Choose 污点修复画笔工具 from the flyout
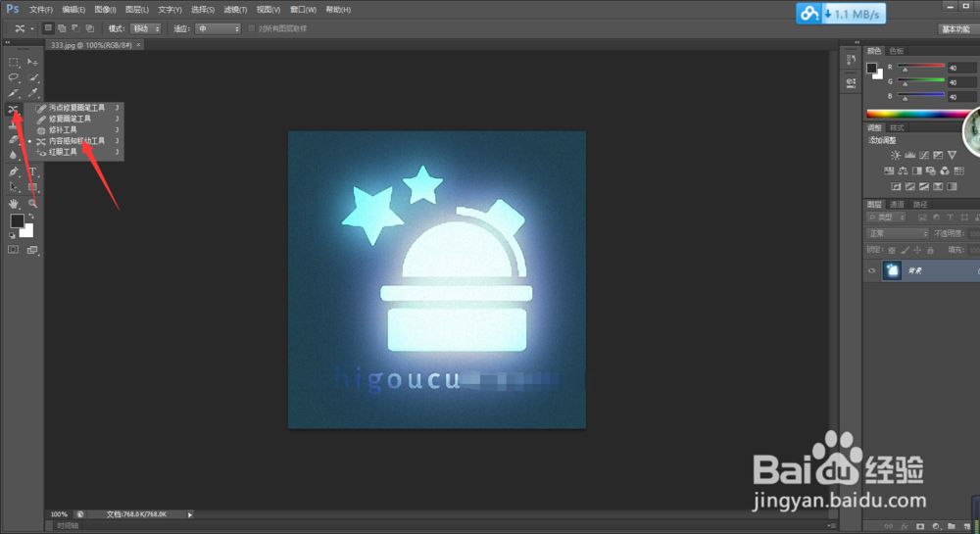The width and height of the screenshot is (980, 534). (76, 108)
